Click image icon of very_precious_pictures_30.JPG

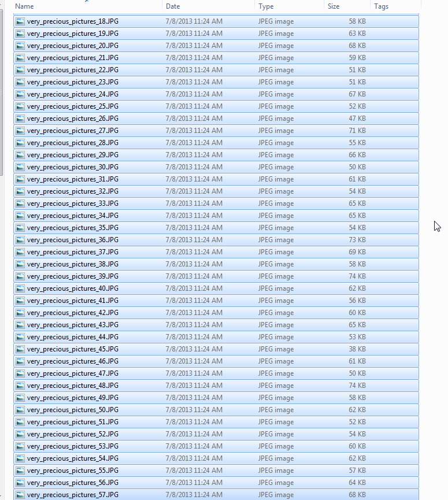(20, 167)
